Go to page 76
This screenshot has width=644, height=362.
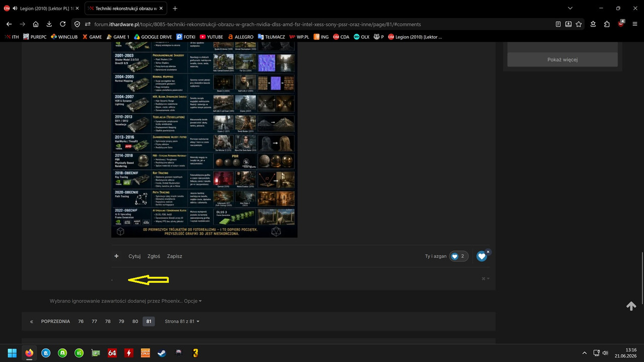pos(81,321)
